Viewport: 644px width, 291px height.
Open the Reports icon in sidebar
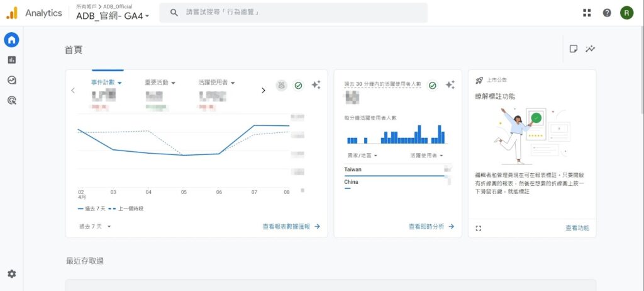[11, 60]
